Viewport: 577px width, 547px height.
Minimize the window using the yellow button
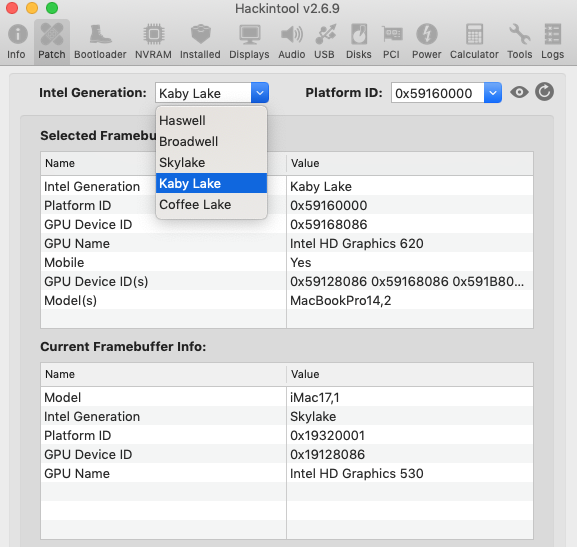click(32, 8)
